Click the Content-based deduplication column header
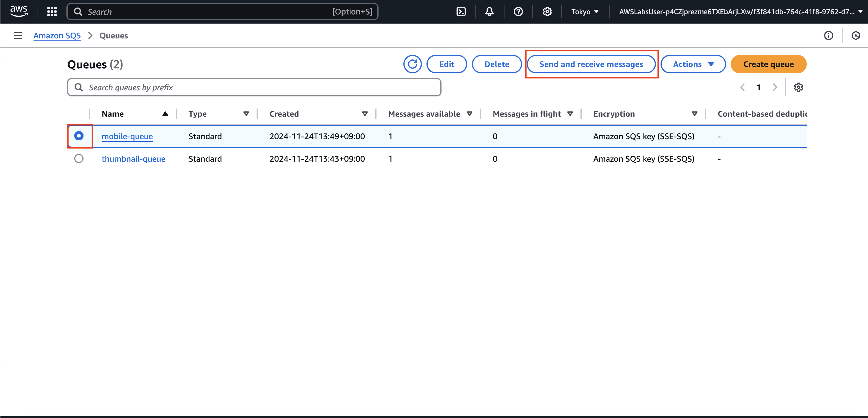868x418 pixels. pos(762,114)
